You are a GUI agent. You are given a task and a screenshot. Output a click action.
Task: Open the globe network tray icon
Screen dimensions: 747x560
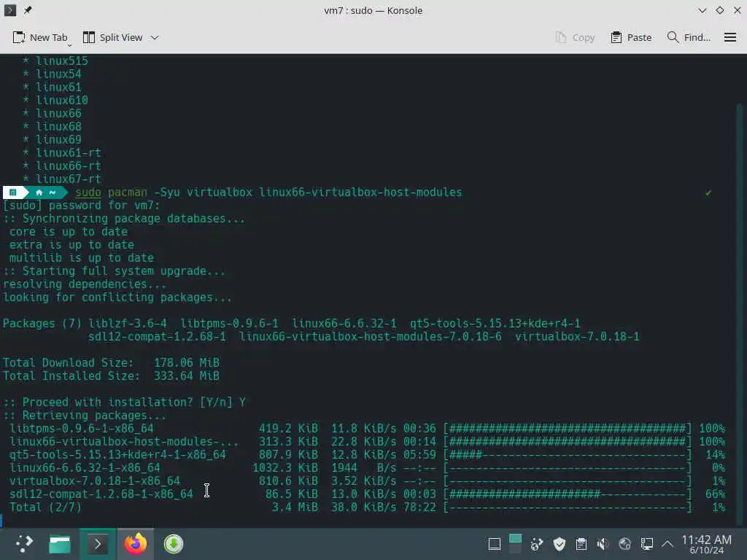(x=624, y=544)
